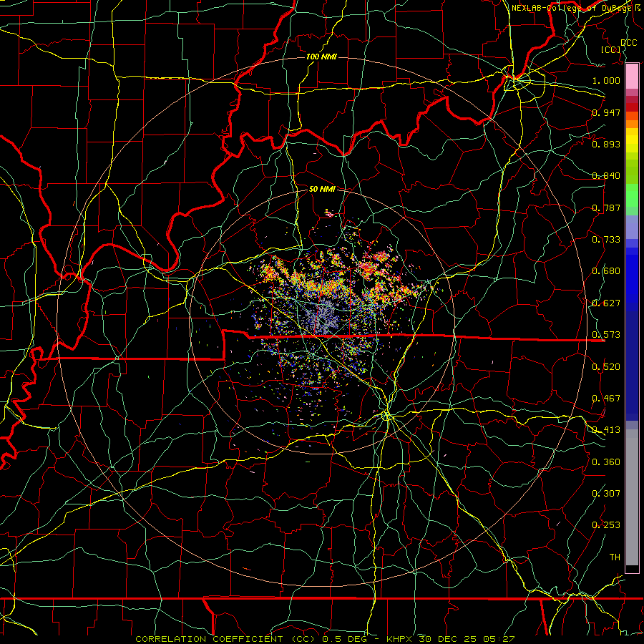This screenshot has height=644, width=644.
Task: Click the 0.787 legend value
Action: (x=606, y=208)
